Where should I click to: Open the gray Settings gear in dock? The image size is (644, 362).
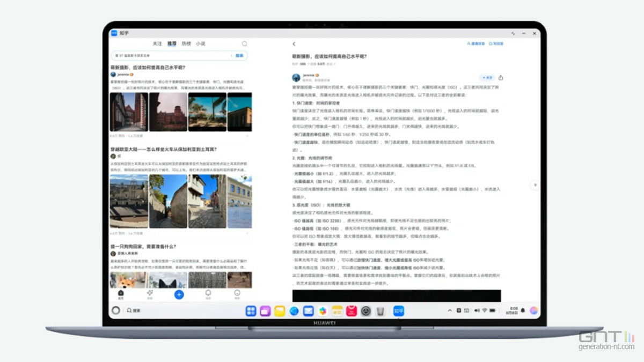(366, 311)
